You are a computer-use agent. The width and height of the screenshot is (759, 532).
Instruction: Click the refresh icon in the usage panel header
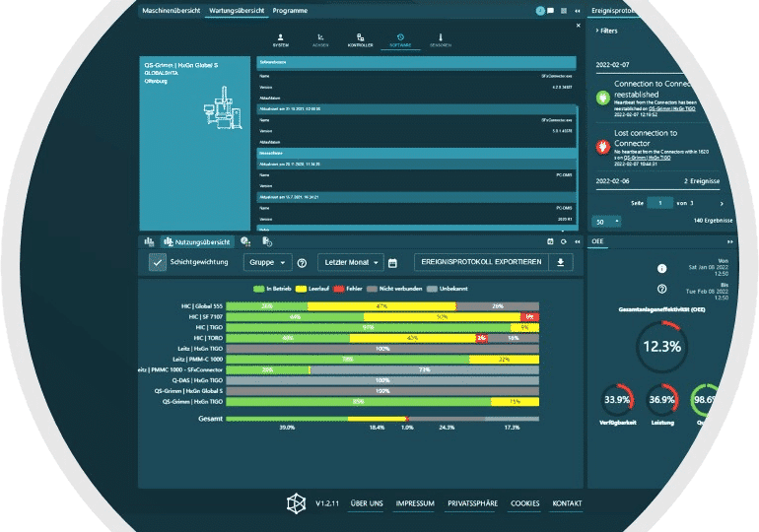tap(564, 241)
